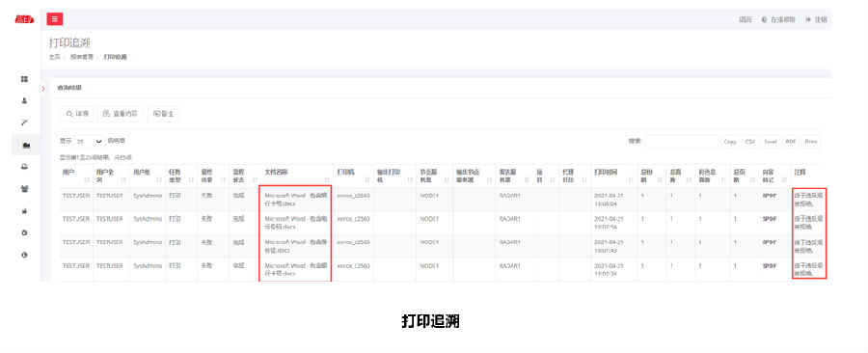Open 在线帮助 online help link
Image resolution: width=868 pixels, height=353 pixels.
778,19
